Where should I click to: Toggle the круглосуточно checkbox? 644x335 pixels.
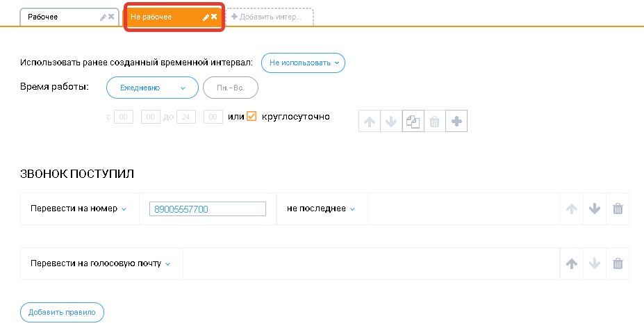point(251,117)
